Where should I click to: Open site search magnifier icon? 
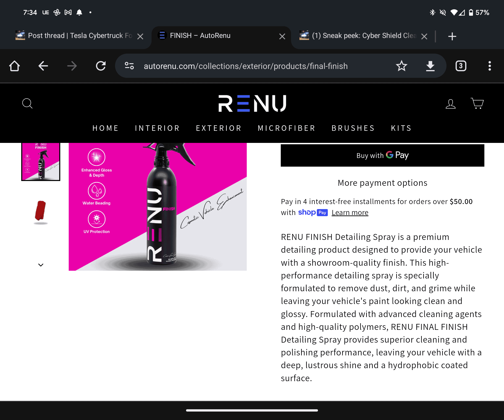tap(27, 103)
